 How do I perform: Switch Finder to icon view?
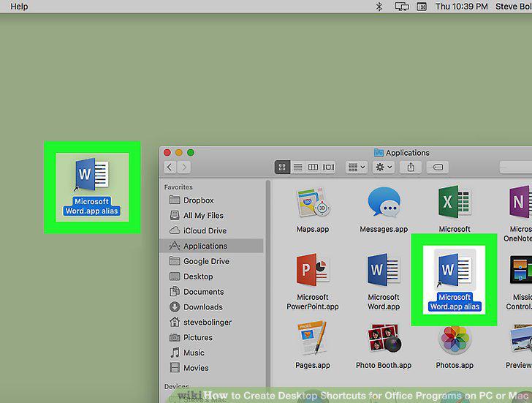tap(282, 167)
